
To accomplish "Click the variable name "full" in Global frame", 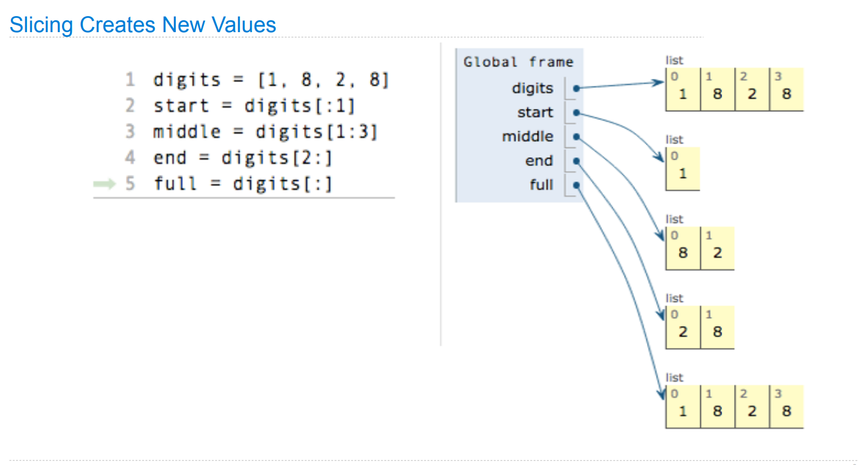I will [542, 185].
